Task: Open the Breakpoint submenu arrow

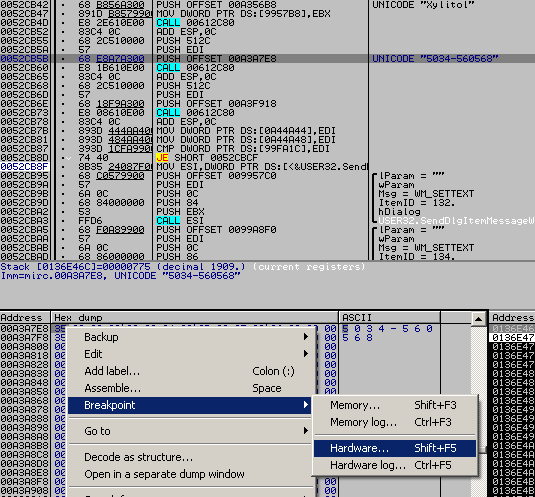Action: tap(306, 405)
